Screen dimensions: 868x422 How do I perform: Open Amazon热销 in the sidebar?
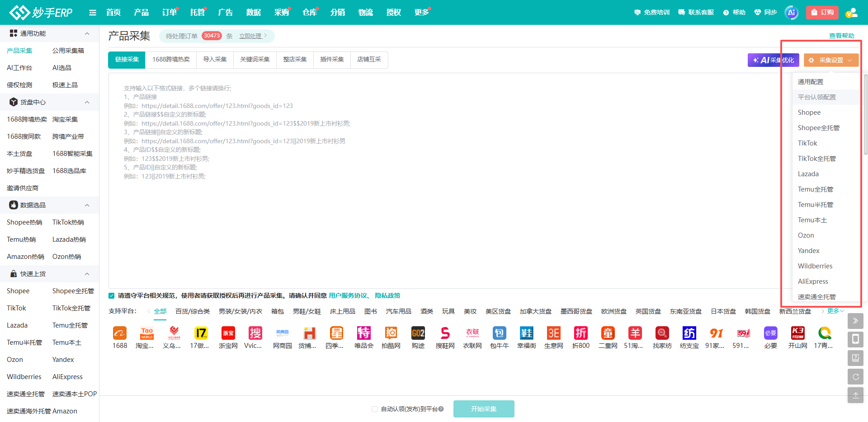(x=25, y=257)
